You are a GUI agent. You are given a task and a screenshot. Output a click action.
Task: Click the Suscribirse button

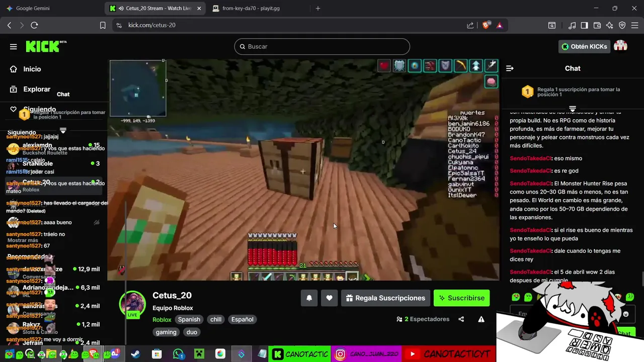point(461,298)
